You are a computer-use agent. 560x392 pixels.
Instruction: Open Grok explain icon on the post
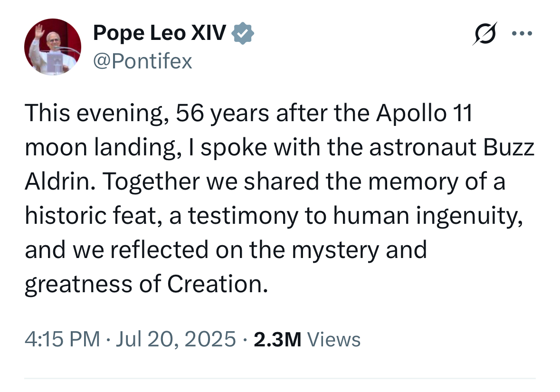[485, 34]
